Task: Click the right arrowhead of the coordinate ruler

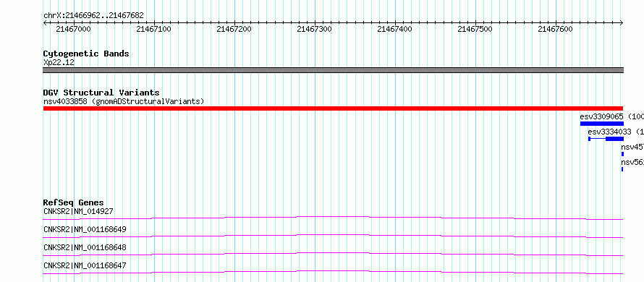Action: (622, 22)
